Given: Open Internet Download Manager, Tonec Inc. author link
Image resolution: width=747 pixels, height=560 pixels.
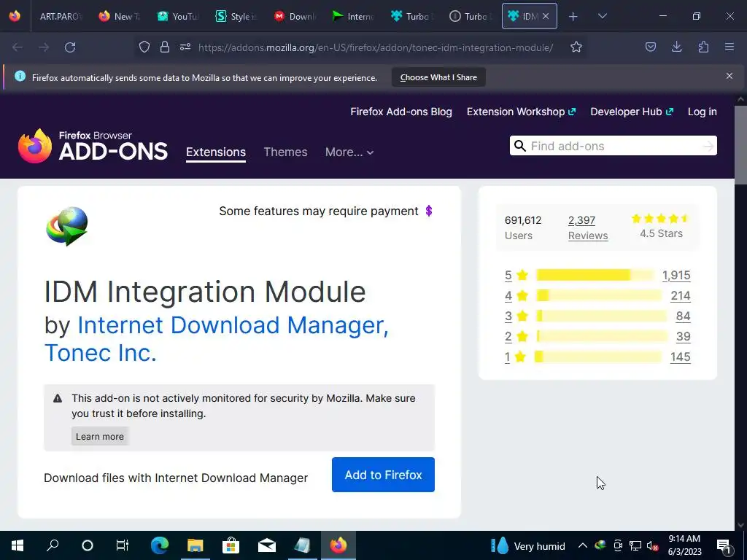Looking at the screenshot, I should point(217,338).
